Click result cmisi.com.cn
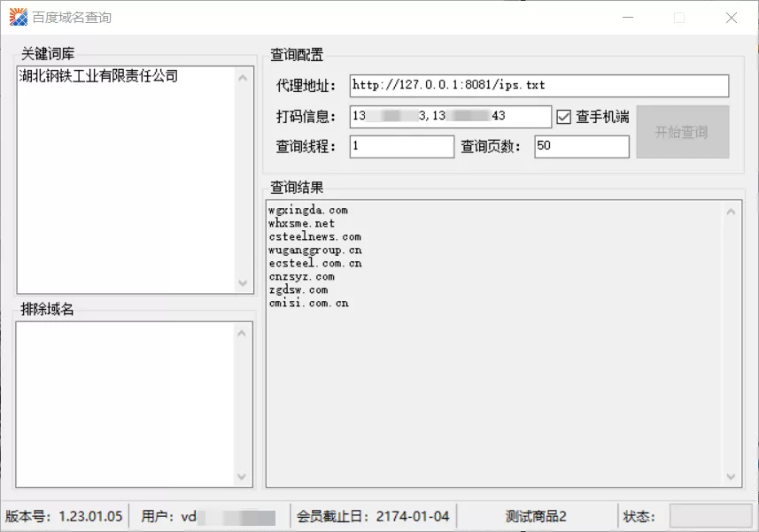 click(x=308, y=304)
